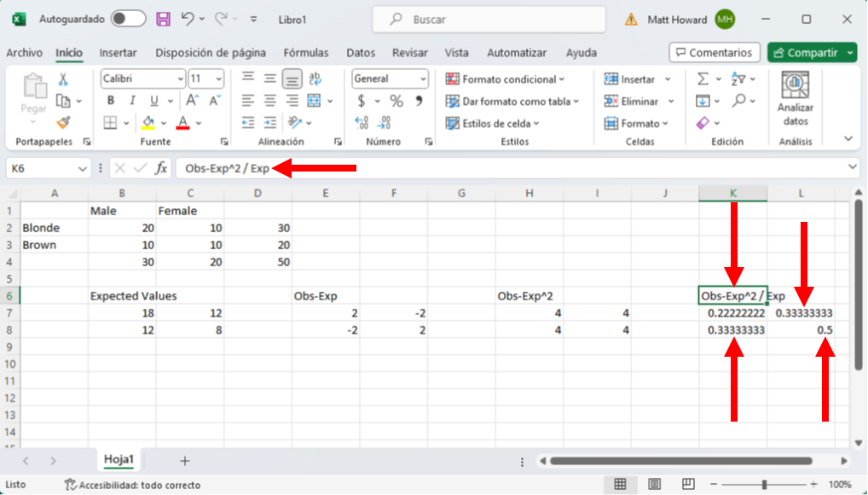Viewport: 868px width, 495px height.
Task: Open Analizar datos tool
Action: tap(795, 100)
